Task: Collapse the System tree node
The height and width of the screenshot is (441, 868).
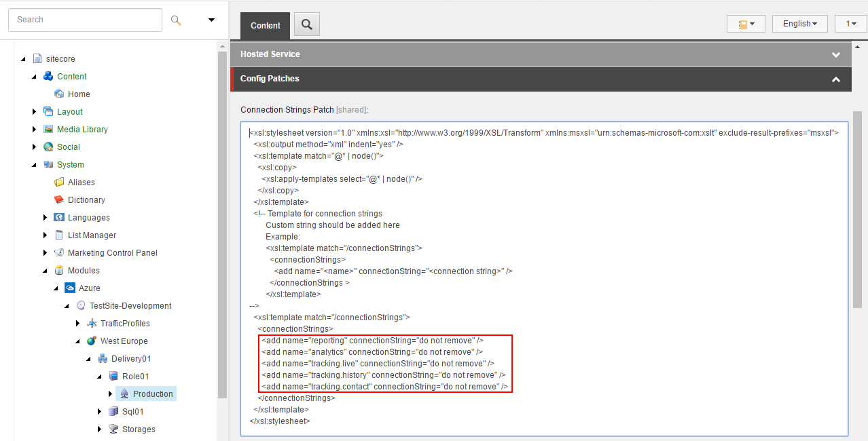Action: click(x=34, y=165)
